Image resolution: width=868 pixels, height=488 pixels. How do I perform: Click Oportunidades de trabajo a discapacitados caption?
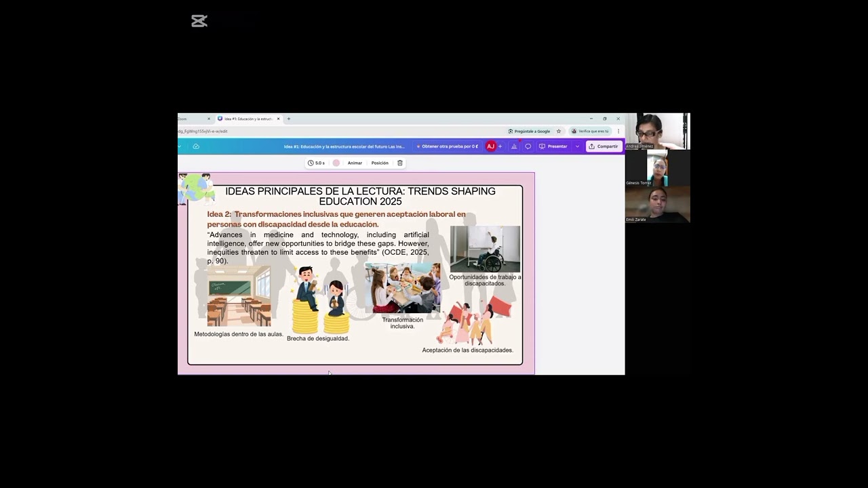point(485,280)
